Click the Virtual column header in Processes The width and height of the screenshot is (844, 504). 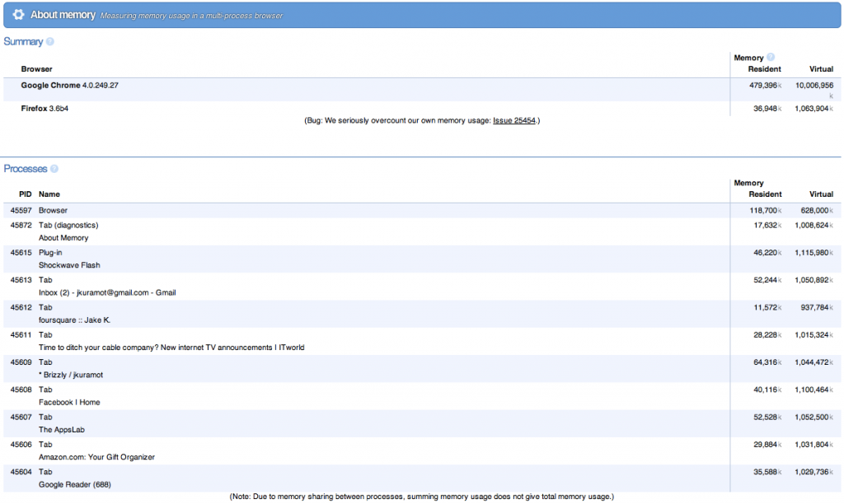[x=821, y=194]
